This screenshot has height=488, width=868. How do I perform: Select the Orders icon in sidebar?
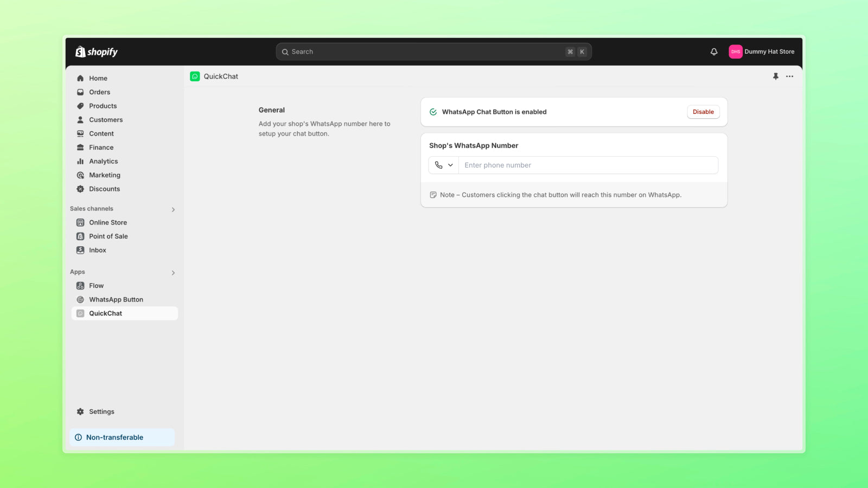point(80,92)
